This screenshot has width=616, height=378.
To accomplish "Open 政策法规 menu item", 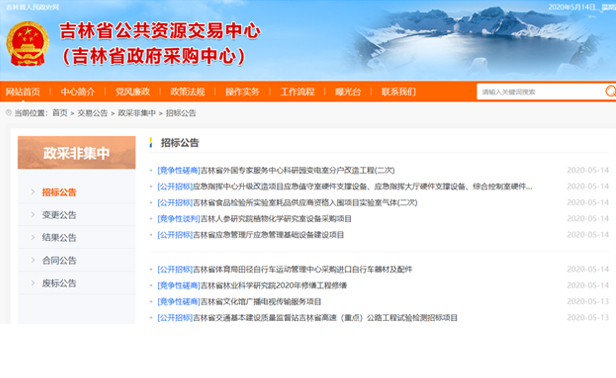I will pyautogui.click(x=187, y=92).
